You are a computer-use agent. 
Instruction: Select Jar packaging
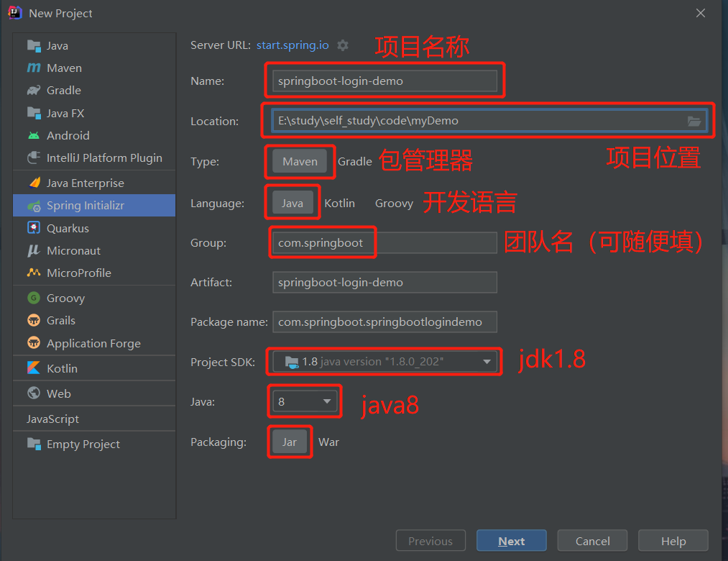pos(289,442)
